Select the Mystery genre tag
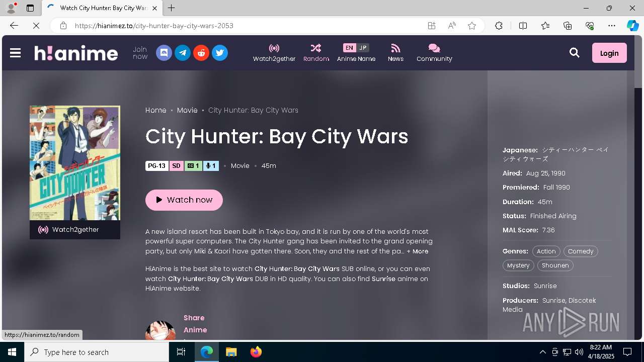Image resolution: width=644 pixels, height=362 pixels. click(x=518, y=265)
